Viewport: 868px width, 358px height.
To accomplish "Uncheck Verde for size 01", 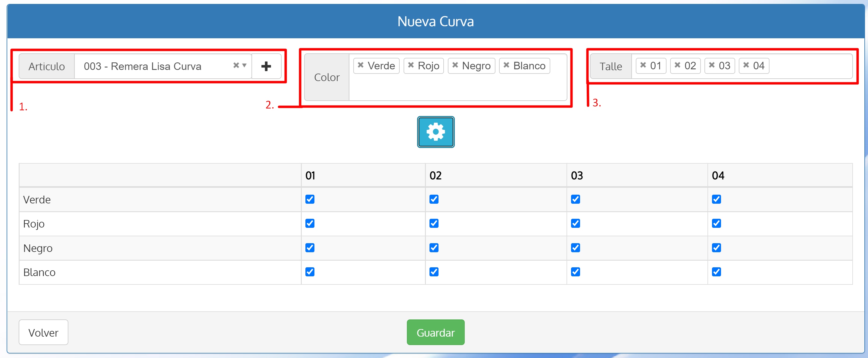I will (x=310, y=199).
